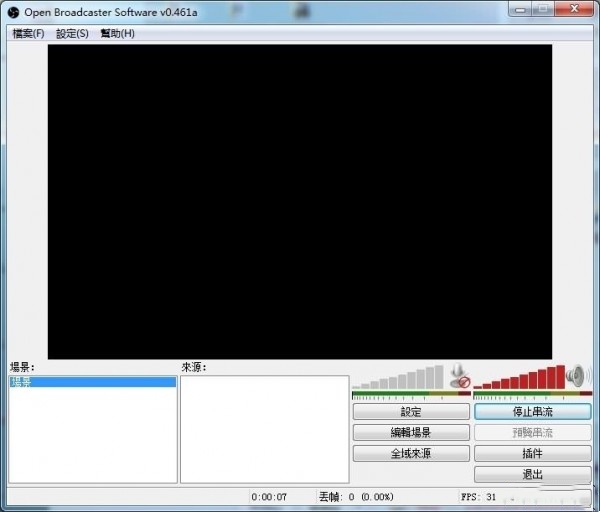Screen dimensions: 600x512
Task: Open 全域來源 global sources
Action: click(411, 454)
